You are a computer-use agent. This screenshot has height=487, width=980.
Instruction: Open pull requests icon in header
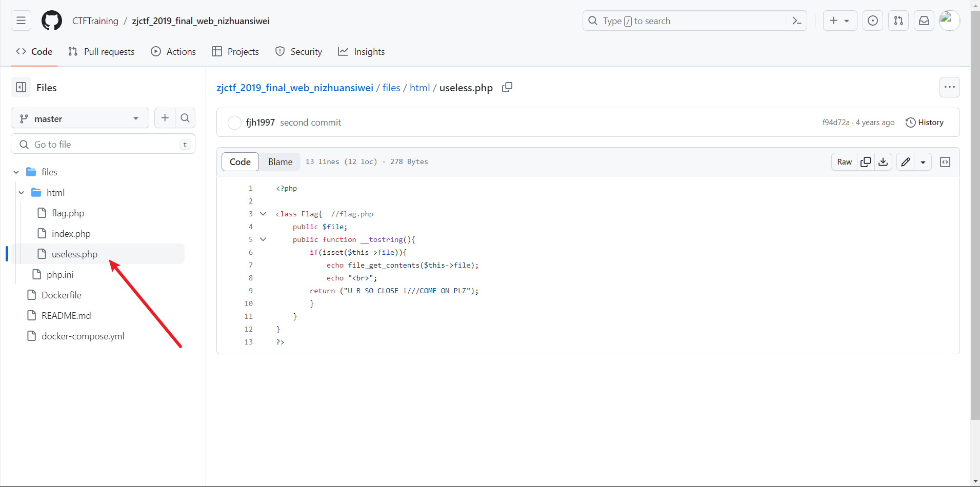(x=898, y=21)
